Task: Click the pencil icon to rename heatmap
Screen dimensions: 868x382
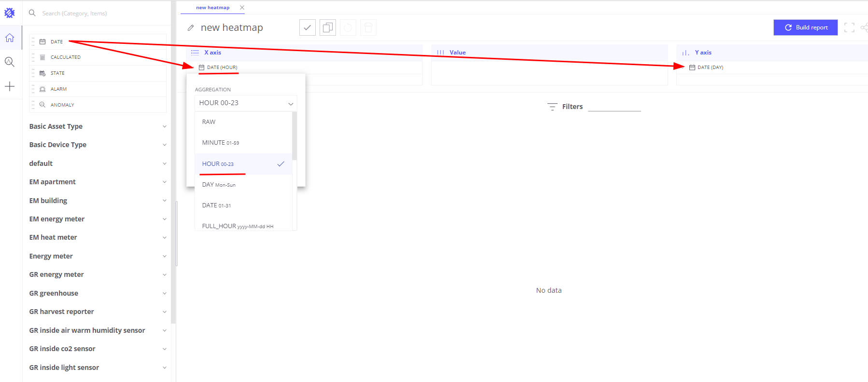Action: click(x=191, y=28)
